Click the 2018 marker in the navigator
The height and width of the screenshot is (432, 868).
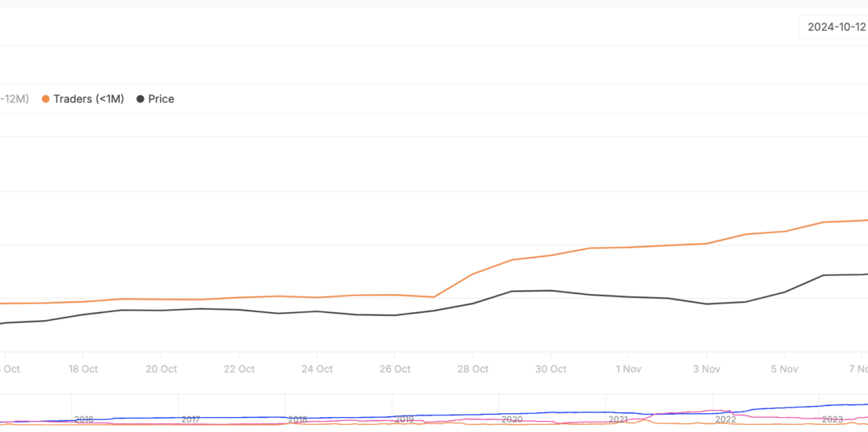coord(297,419)
